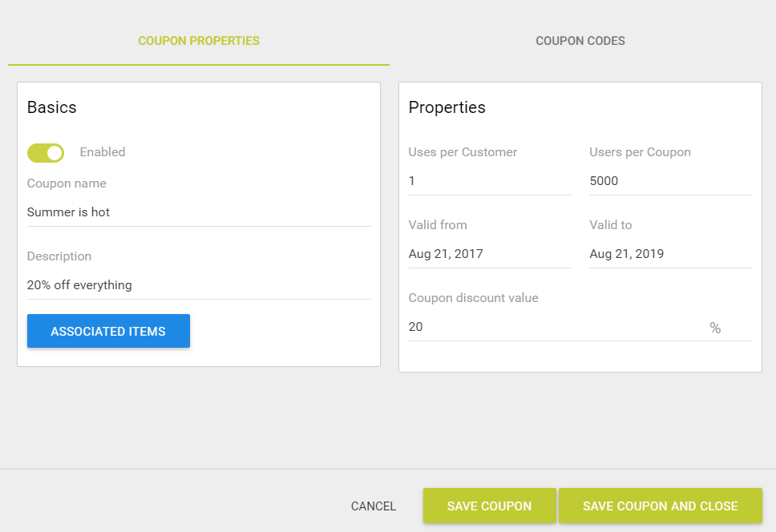
Task: Disable the Enabled toggle switch
Action: pyautogui.click(x=46, y=153)
